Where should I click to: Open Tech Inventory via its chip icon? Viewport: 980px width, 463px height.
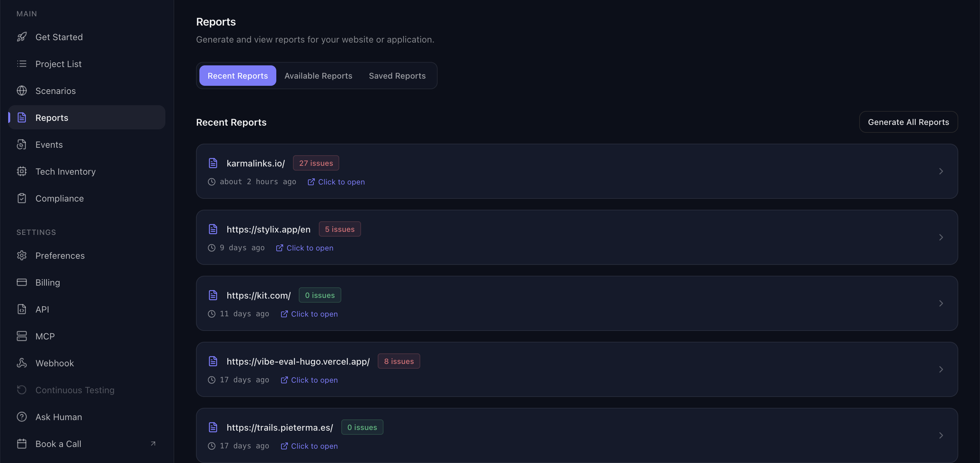(22, 171)
